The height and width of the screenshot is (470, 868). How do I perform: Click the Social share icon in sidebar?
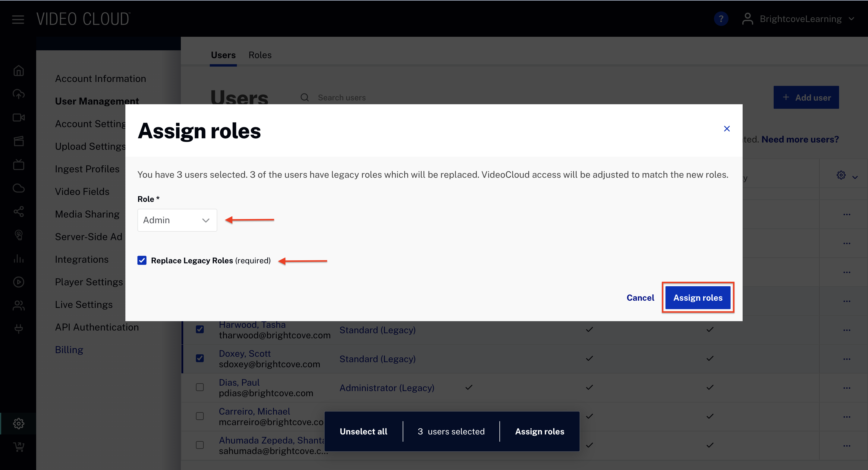coord(18,211)
